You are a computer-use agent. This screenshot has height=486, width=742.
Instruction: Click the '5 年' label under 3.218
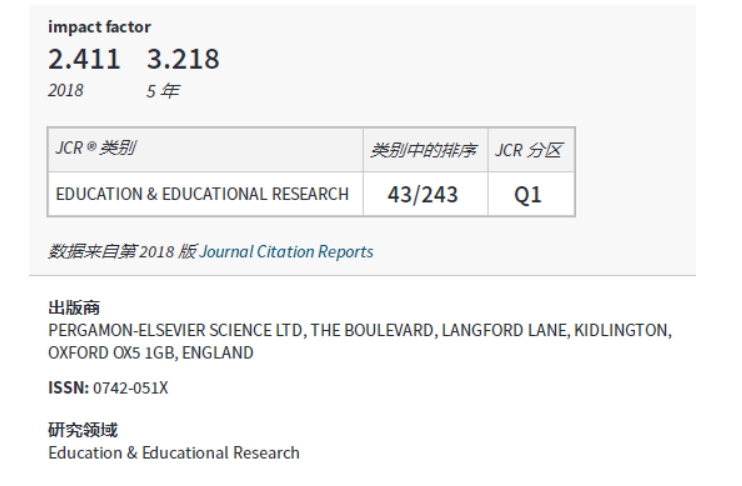click(163, 91)
